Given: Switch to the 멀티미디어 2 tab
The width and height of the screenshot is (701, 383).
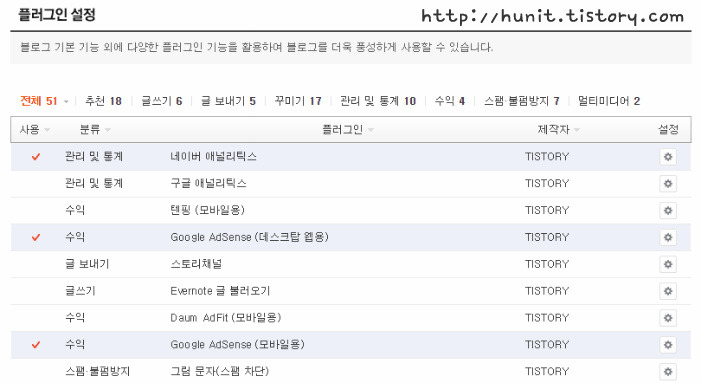Looking at the screenshot, I should pos(608,101).
